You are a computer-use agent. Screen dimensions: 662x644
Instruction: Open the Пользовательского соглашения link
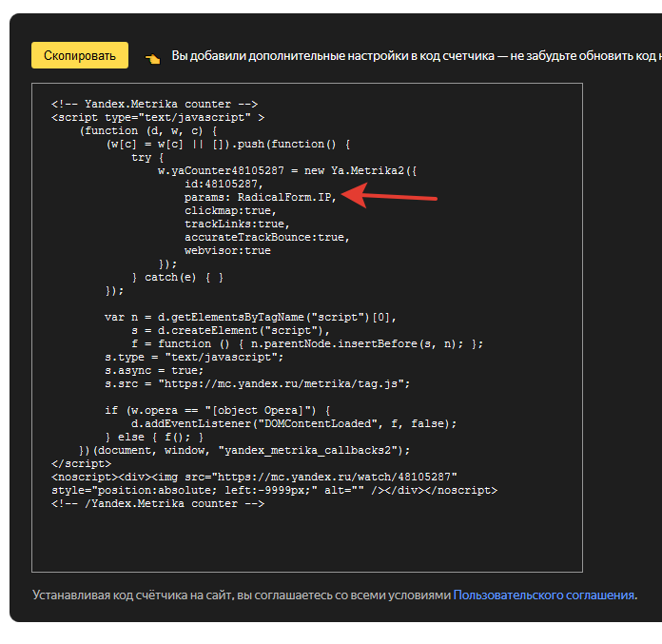pos(543,595)
